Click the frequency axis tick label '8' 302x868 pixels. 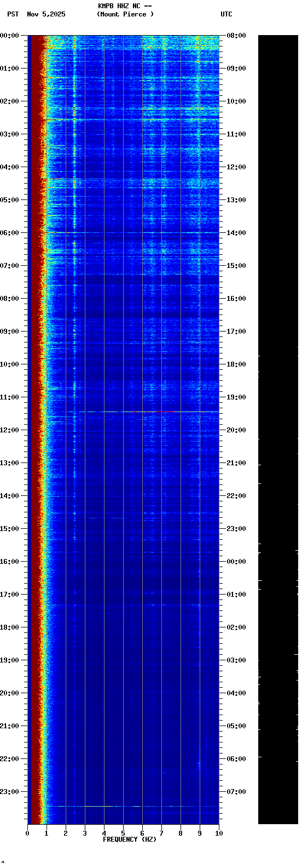coord(181,833)
